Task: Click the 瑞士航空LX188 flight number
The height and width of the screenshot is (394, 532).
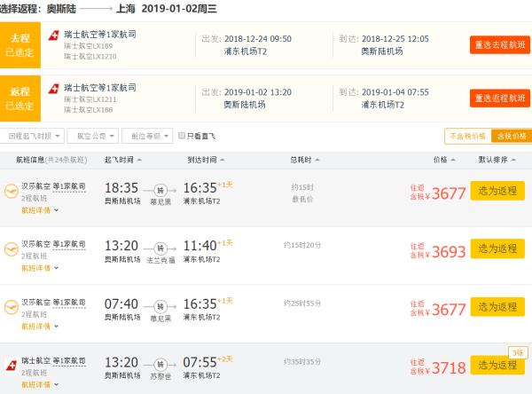Action: click(88, 110)
